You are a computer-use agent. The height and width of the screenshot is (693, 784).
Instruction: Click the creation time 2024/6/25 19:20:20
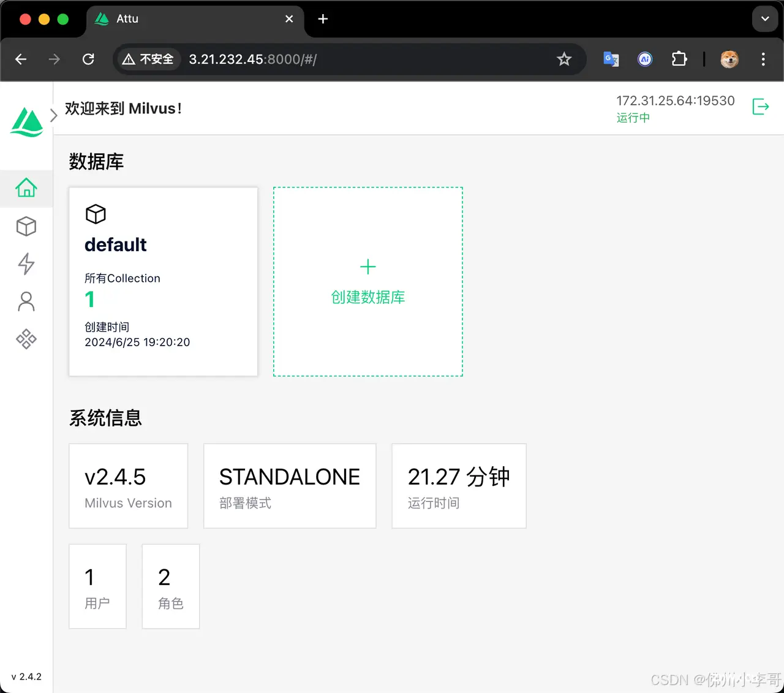pos(137,342)
